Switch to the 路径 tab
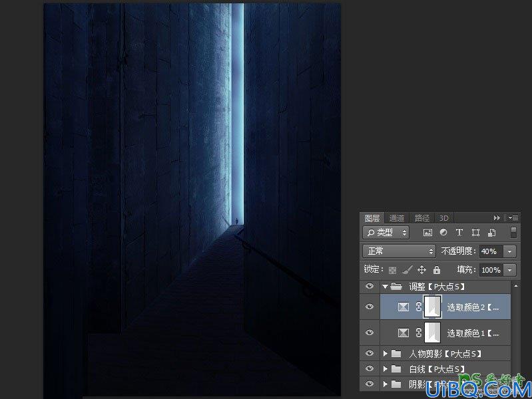The width and height of the screenshot is (532, 399). [421, 218]
